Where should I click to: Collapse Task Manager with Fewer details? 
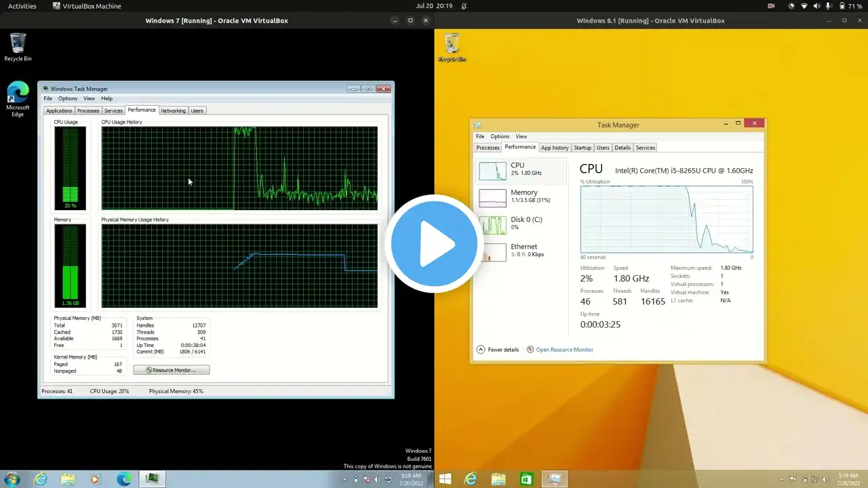point(498,350)
